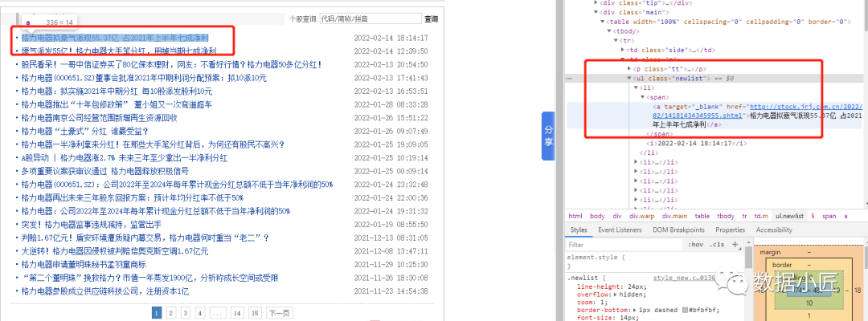Open news 格力电器申请董明珠秘书孟羽童商标

coord(84,265)
